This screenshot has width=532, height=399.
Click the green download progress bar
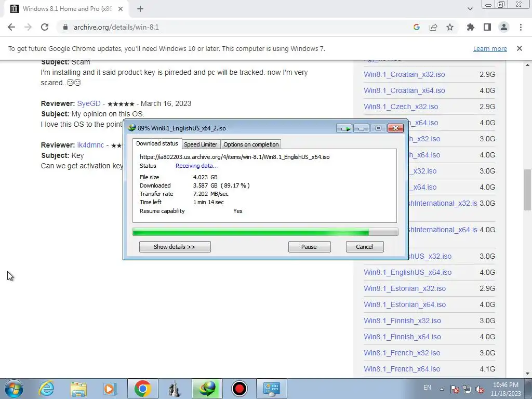pos(265,232)
